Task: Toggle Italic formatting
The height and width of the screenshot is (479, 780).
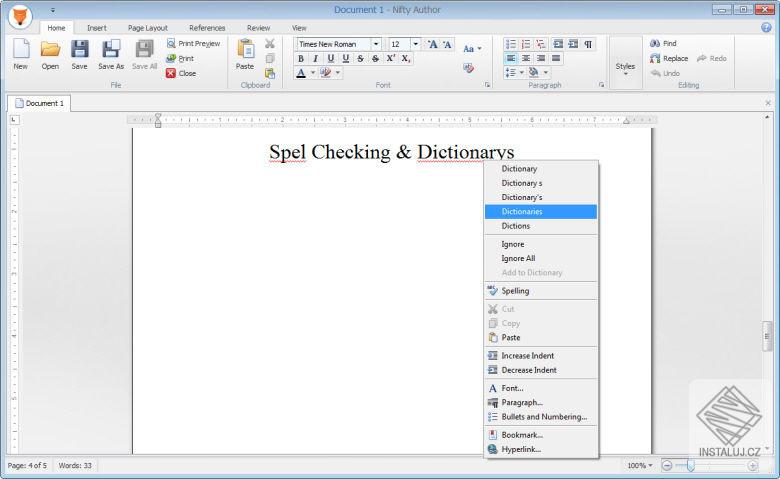Action: click(x=315, y=59)
